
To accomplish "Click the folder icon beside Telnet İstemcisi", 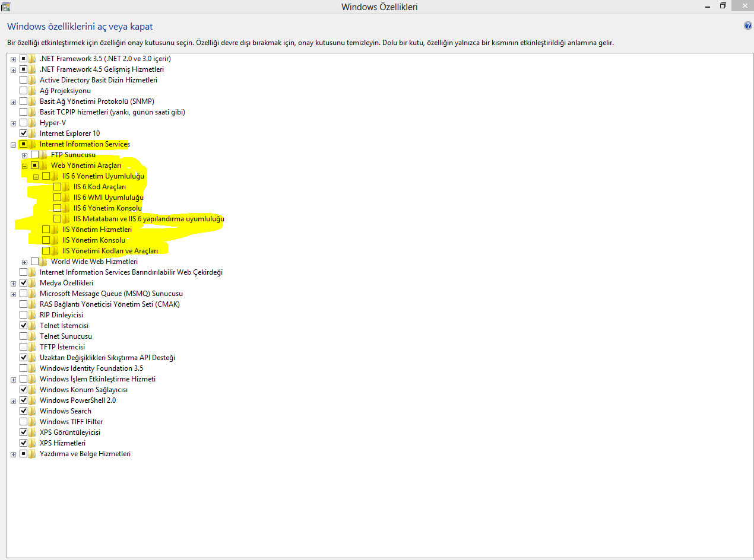I will pos(33,326).
